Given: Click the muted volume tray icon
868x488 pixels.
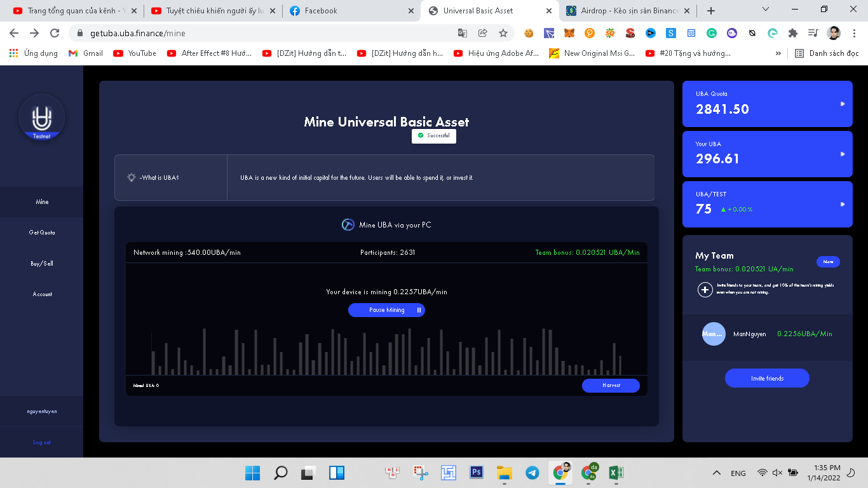Looking at the screenshot, I should point(777,473).
